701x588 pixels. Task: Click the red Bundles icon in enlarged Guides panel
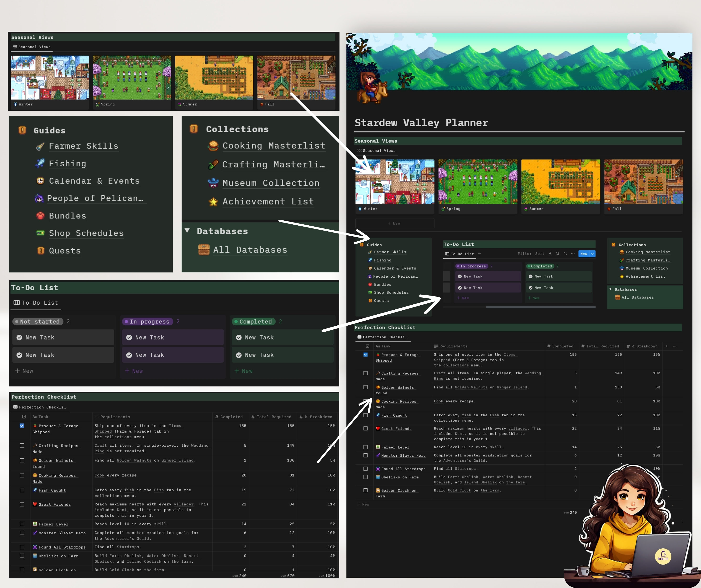[x=40, y=216]
